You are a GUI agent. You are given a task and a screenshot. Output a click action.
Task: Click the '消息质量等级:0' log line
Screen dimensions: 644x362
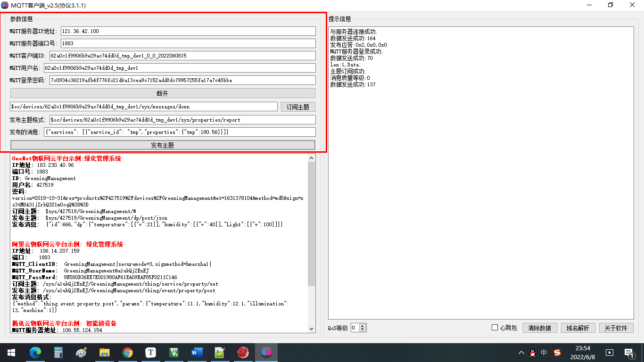click(350, 78)
